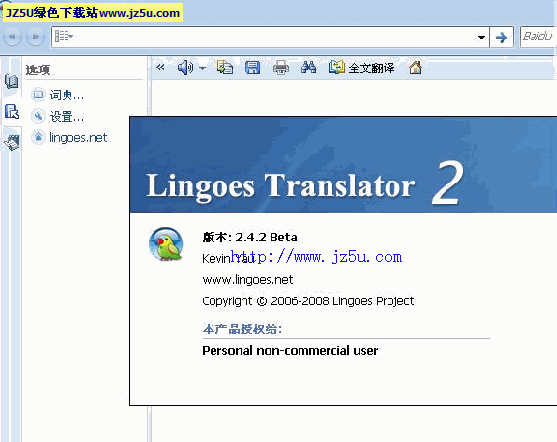Click the home page house icon
557x442 pixels.
[415, 67]
